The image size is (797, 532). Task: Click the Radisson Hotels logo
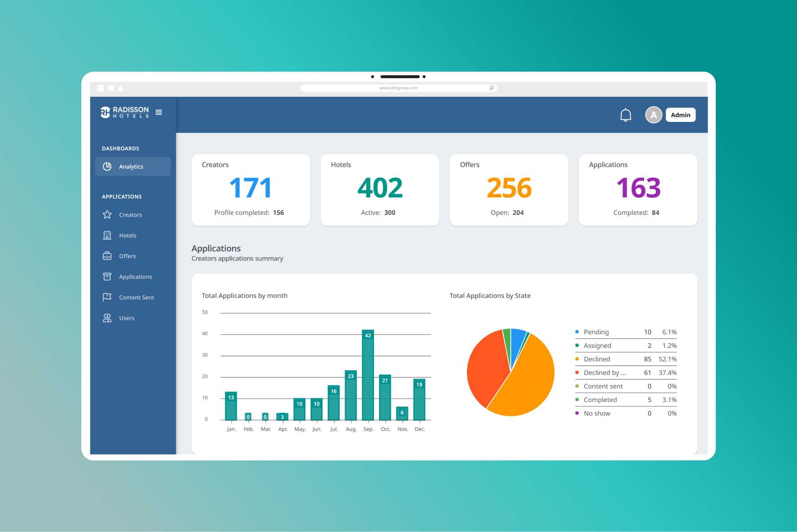pos(124,112)
